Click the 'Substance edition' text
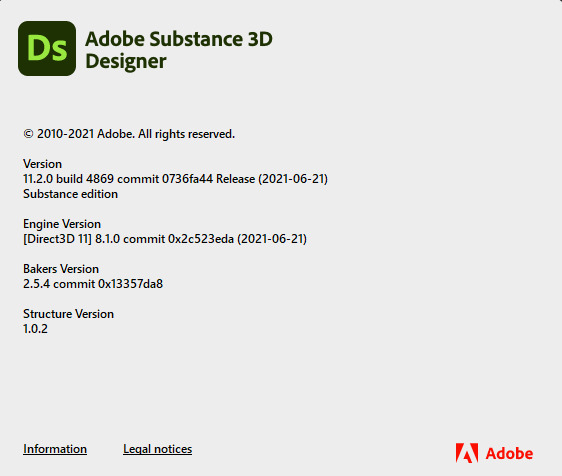 pyautogui.click(x=70, y=194)
